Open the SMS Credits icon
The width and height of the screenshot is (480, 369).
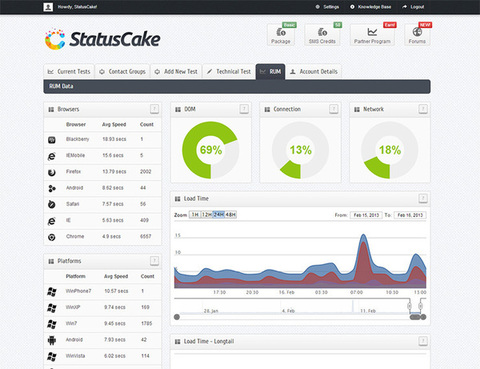click(x=322, y=32)
